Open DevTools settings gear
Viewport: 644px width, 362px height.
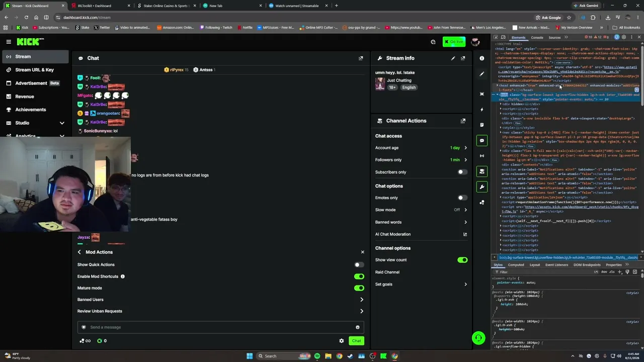[624, 37]
